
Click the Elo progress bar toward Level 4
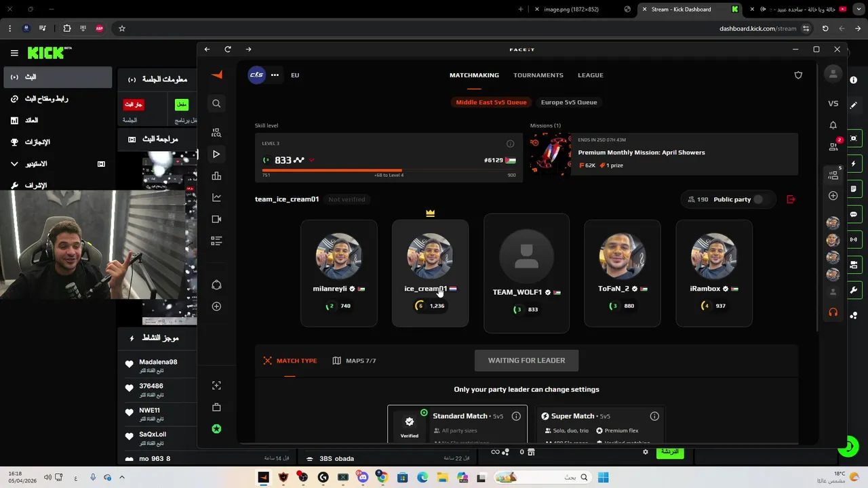pos(389,170)
